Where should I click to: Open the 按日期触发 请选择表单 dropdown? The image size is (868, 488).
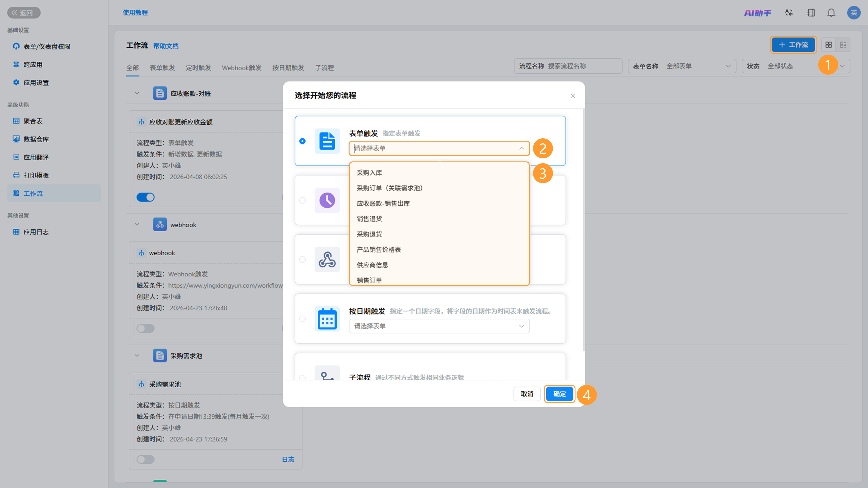point(439,326)
